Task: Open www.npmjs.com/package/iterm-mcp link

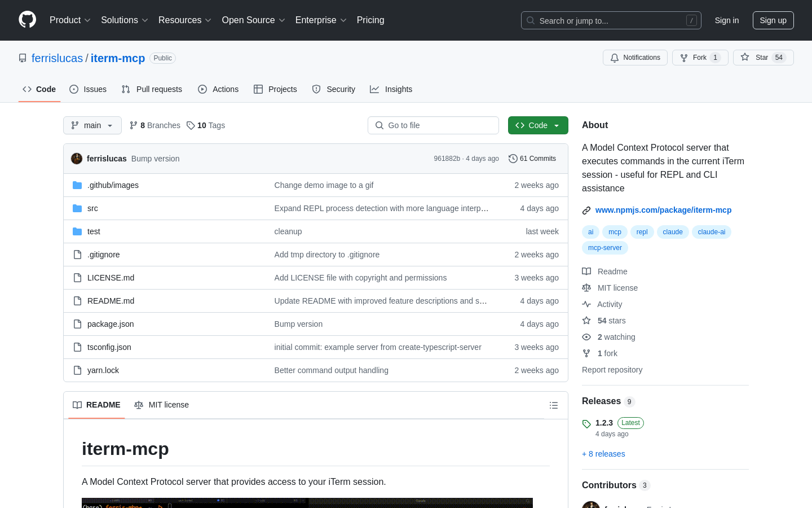Action: (x=663, y=210)
